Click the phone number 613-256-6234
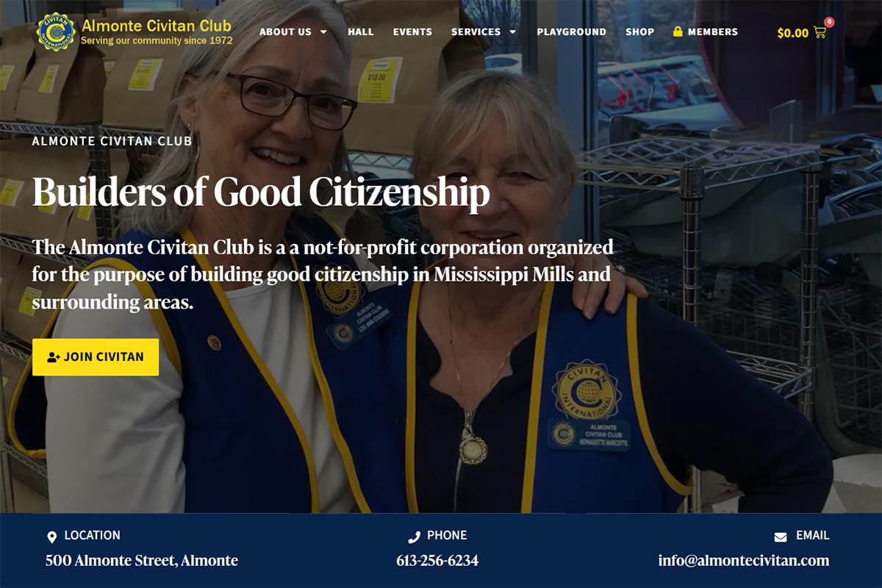The image size is (882, 588). tap(437, 560)
